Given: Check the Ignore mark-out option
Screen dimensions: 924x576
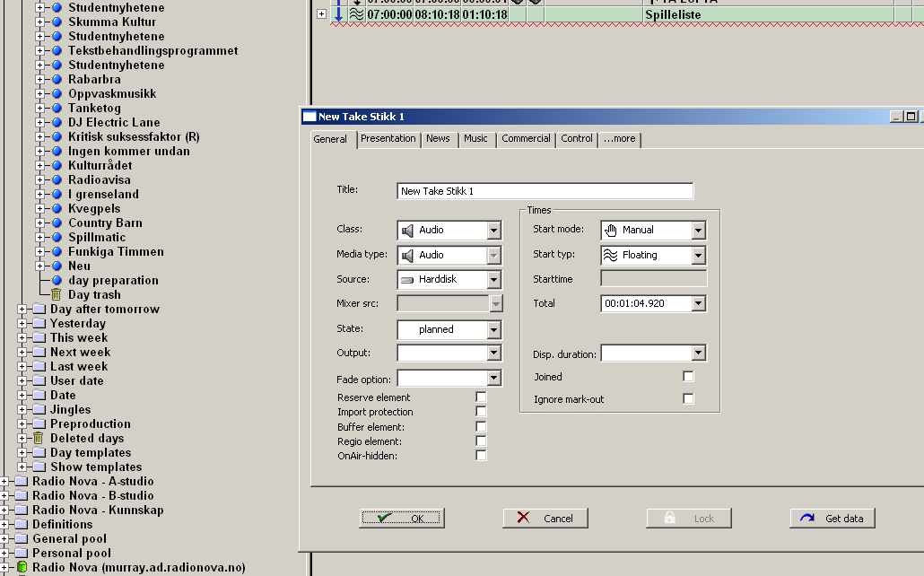Looking at the screenshot, I should (688, 398).
